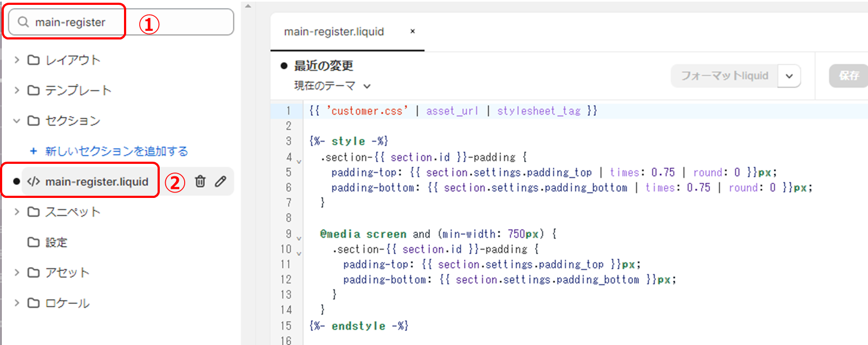This screenshot has height=345, width=868.
Task: Click the {%- endstyle -%} tag
Action: click(358, 326)
